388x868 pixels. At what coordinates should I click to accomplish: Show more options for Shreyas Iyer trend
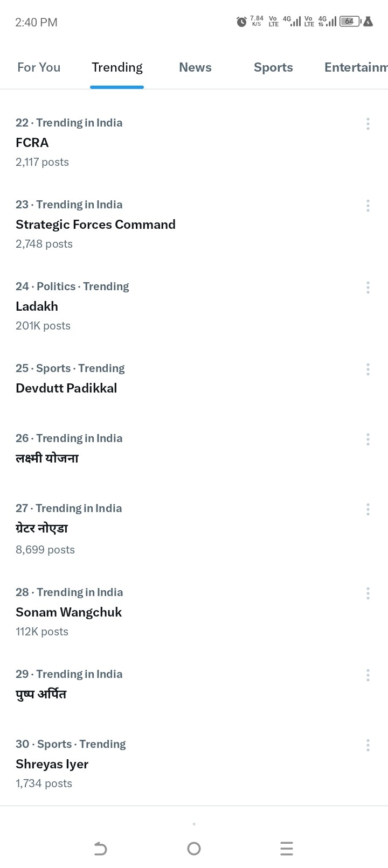pyautogui.click(x=368, y=745)
